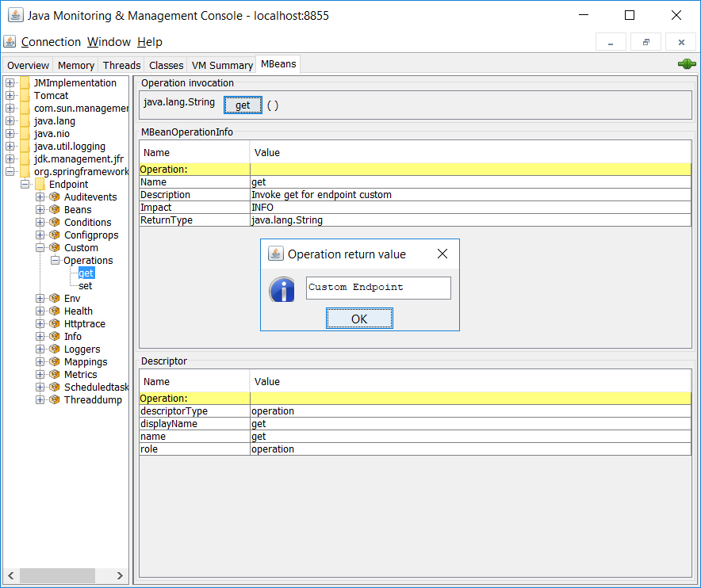Screen dimensions: 701x588
Task: Click the Tomcat folder icon
Action: point(25,96)
